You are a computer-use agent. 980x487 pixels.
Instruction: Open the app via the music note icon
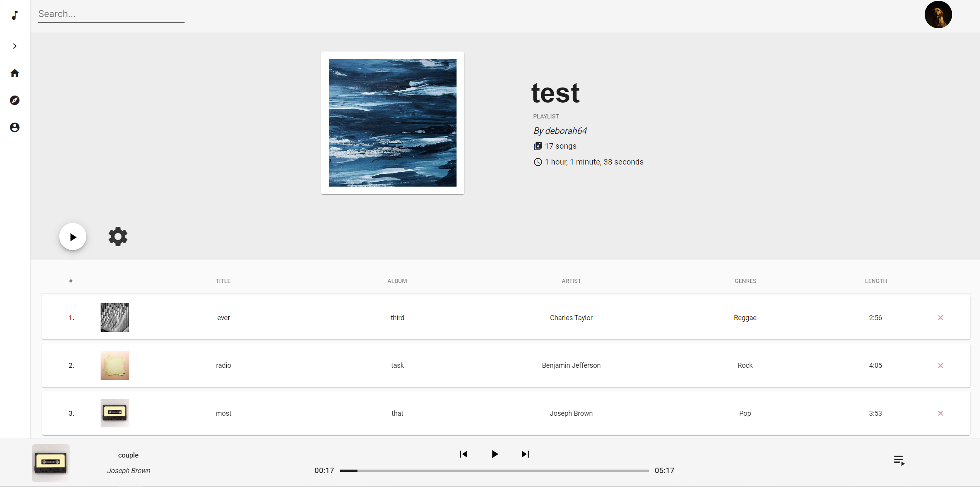15,15
